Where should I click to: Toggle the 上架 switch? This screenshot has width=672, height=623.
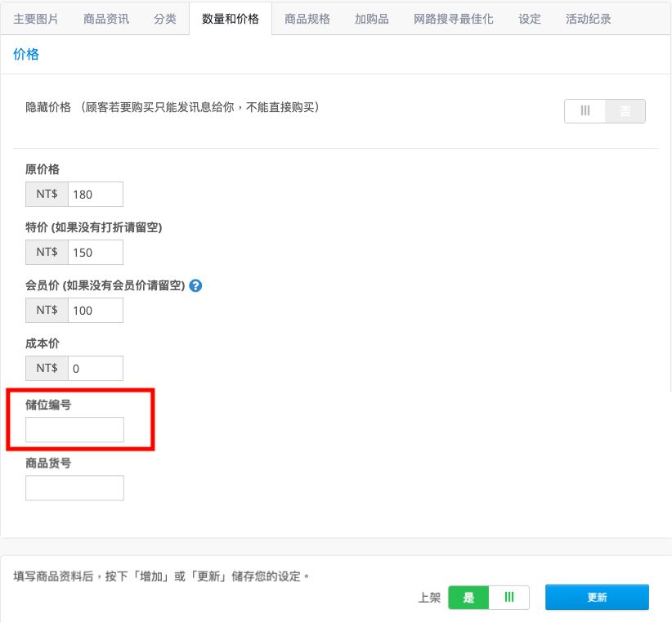(489, 598)
